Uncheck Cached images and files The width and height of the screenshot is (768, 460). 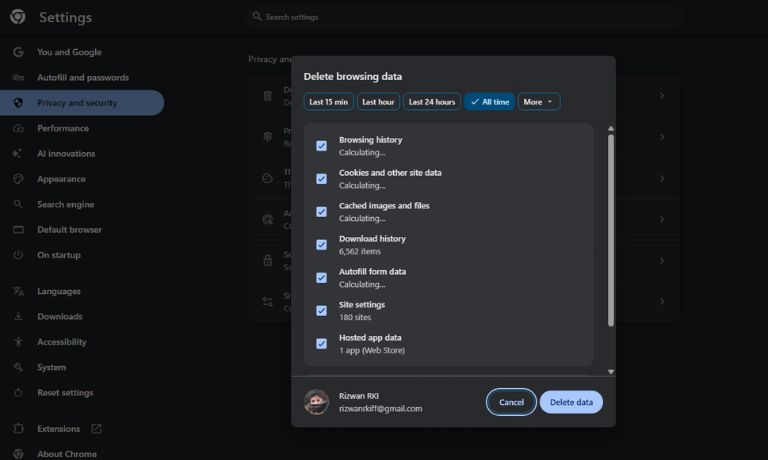[x=321, y=212]
